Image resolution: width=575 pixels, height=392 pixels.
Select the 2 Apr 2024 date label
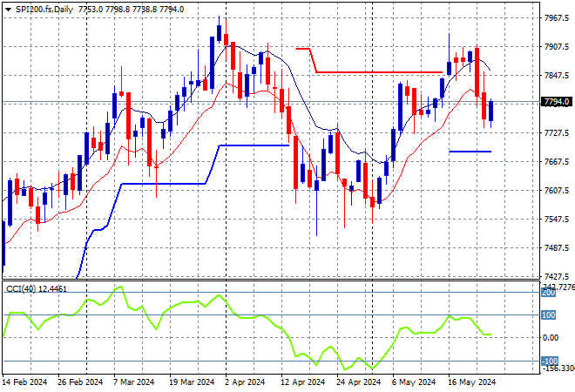point(244,382)
